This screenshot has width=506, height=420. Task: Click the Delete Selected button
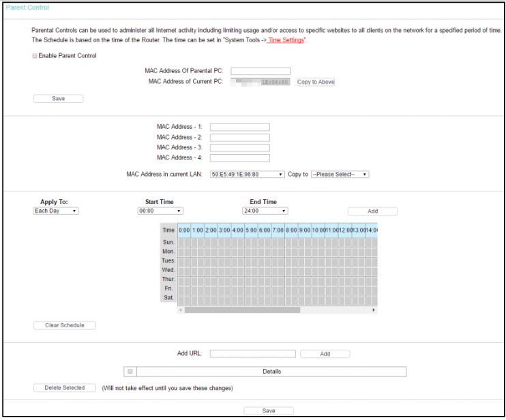65,388
